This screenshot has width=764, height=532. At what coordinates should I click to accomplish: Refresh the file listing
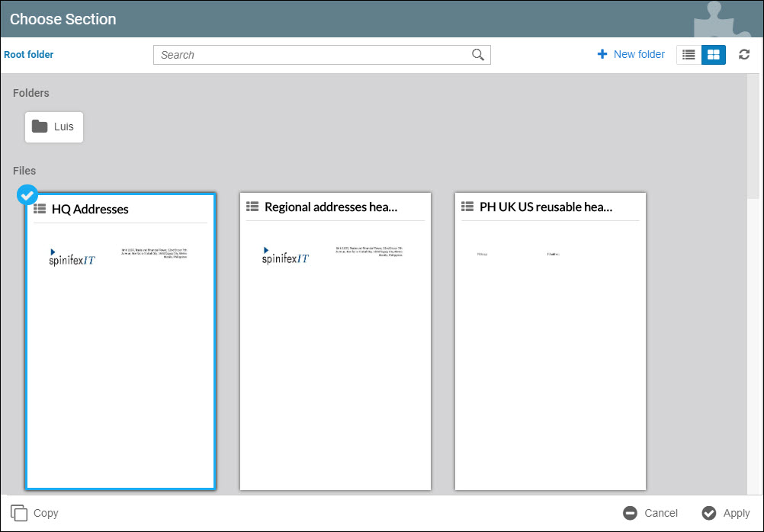[x=744, y=55]
